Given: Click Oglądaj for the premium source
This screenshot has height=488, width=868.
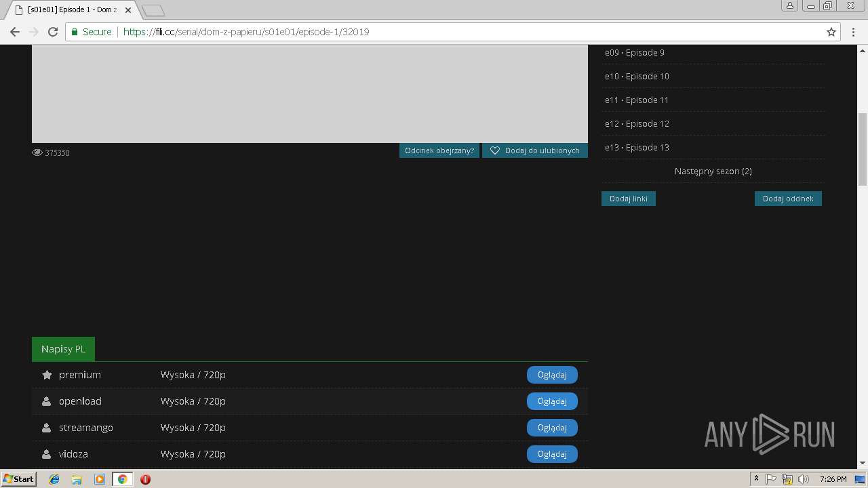Looking at the screenshot, I should pyautogui.click(x=552, y=375).
